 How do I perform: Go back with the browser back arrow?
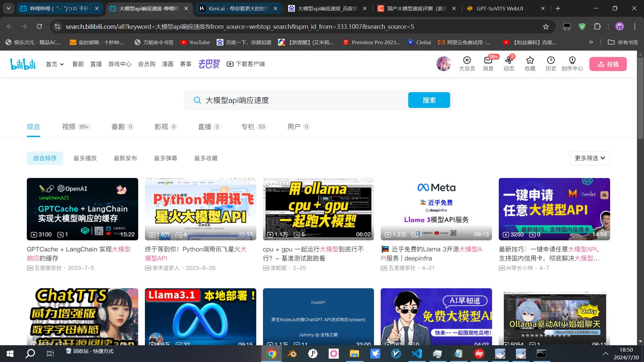click(9, 26)
